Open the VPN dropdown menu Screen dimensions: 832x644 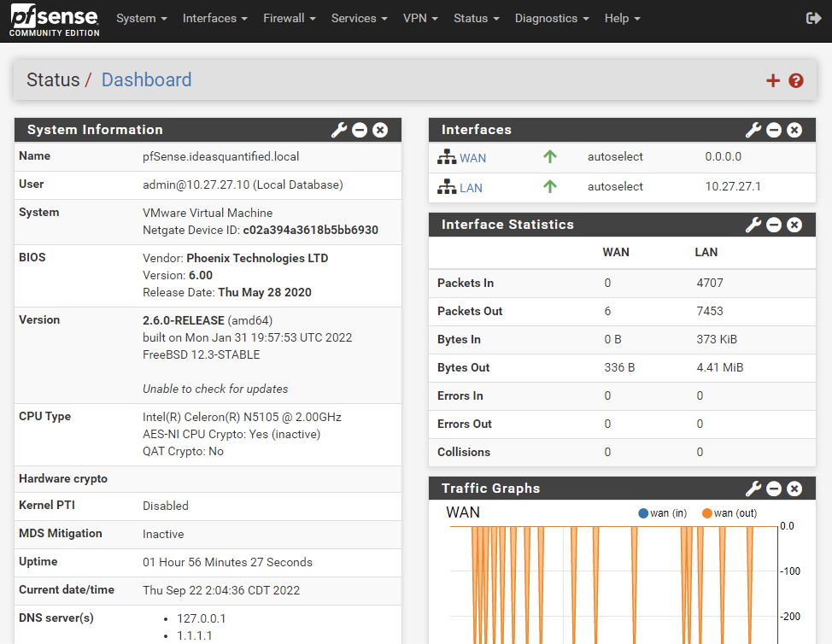pyautogui.click(x=419, y=18)
